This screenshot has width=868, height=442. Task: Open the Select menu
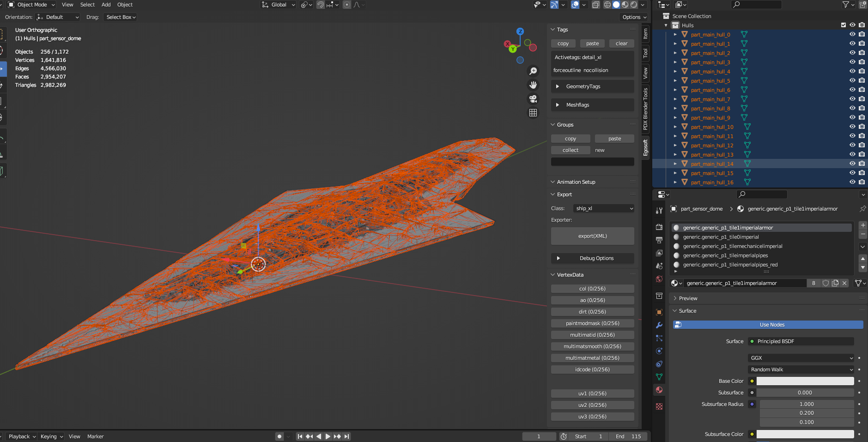coord(87,5)
